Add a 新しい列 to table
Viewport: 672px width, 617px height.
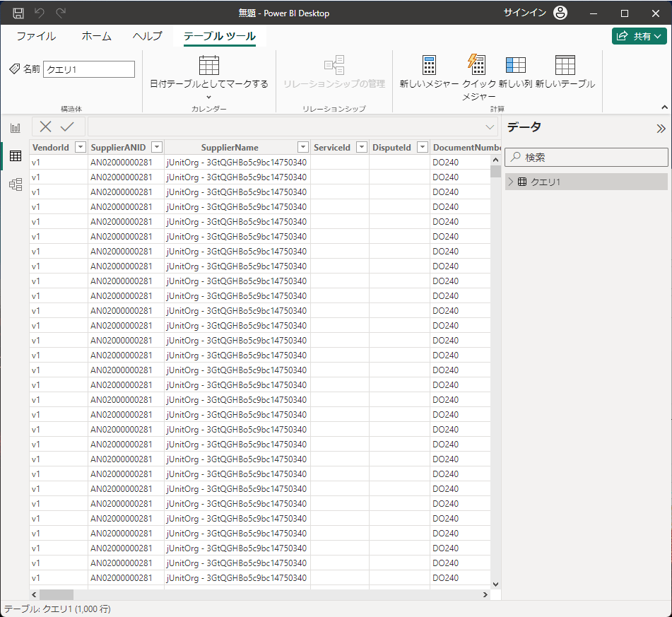pyautogui.click(x=516, y=71)
